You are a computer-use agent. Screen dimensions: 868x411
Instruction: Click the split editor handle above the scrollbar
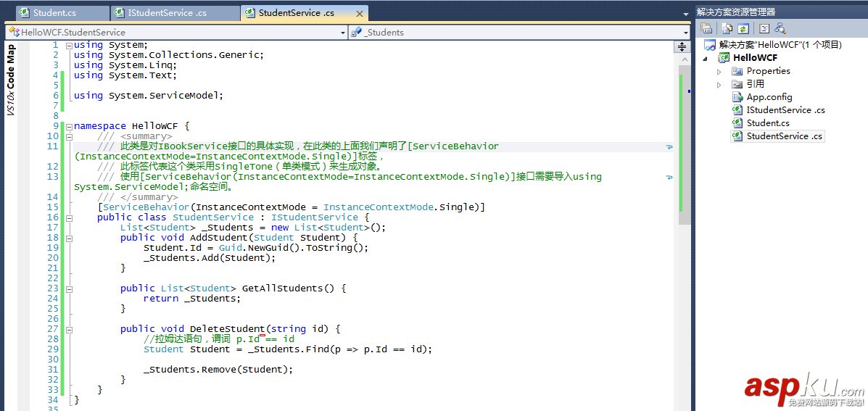(x=682, y=47)
